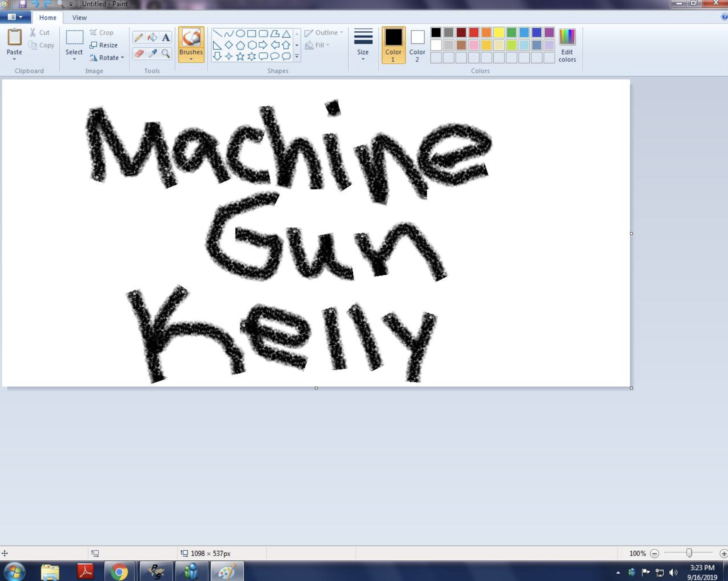This screenshot has width=728, height=581.
Task: Open Google Chrome from the taskbar
Action: [119, 572]
